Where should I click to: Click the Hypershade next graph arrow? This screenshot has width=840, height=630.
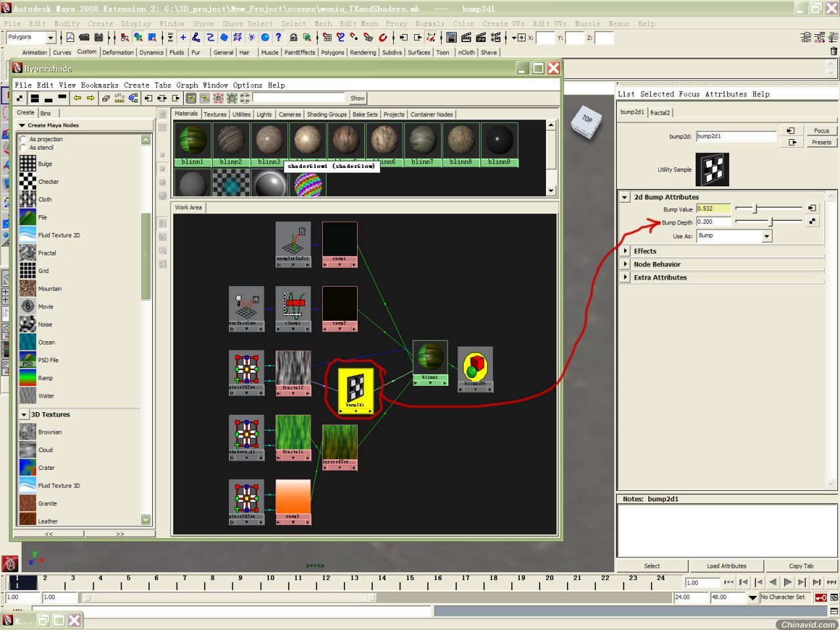91,98
